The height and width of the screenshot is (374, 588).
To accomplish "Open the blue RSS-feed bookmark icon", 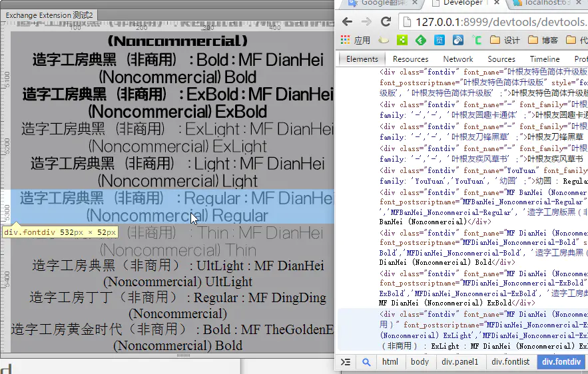I will (x=458, y=40).
